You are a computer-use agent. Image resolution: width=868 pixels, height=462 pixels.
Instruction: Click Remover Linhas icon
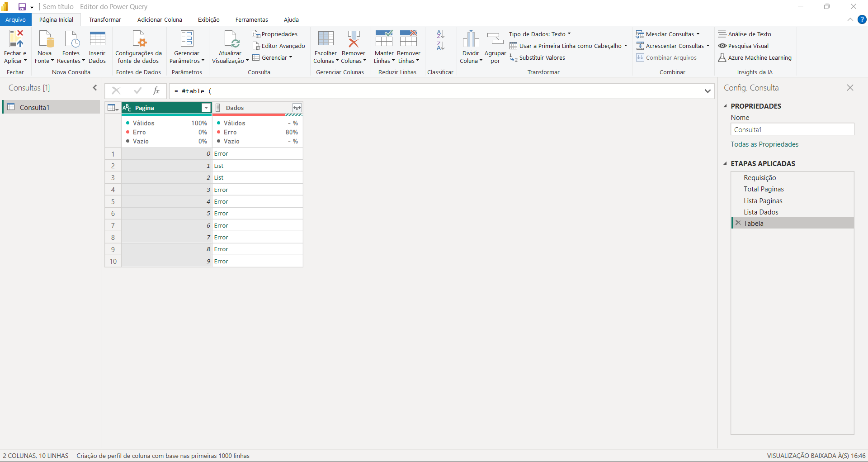click(x=408, y=39)
